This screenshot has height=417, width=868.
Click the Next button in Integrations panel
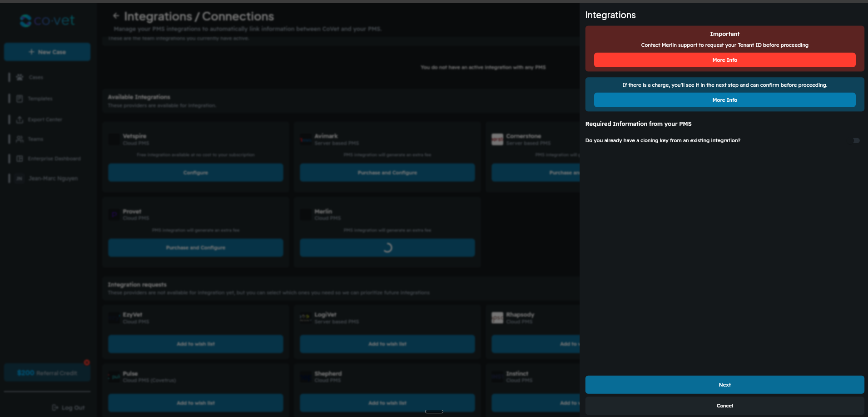coord(724,385)
